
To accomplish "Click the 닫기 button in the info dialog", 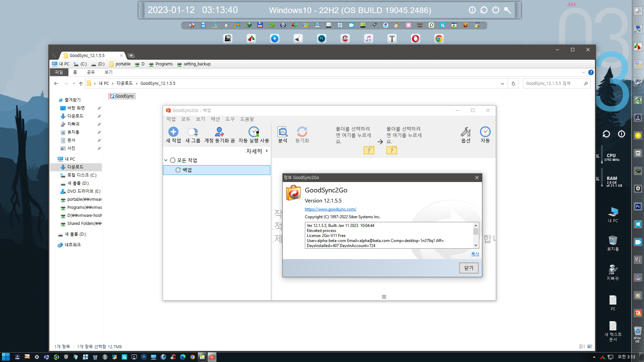I will coord(469,268).
